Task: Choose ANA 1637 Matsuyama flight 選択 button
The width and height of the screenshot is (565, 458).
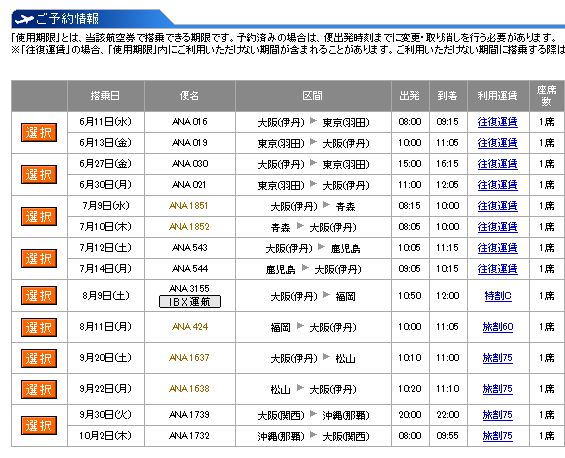Action: (x=39, y=358)
